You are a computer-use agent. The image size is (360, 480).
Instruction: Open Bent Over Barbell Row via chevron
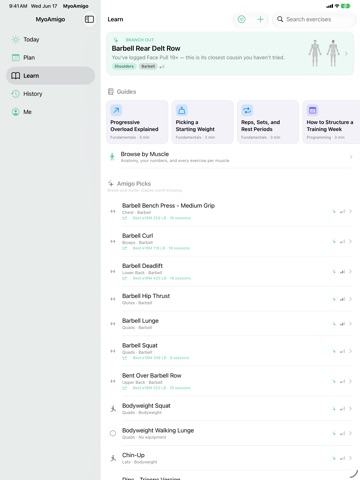coord(350,381)
